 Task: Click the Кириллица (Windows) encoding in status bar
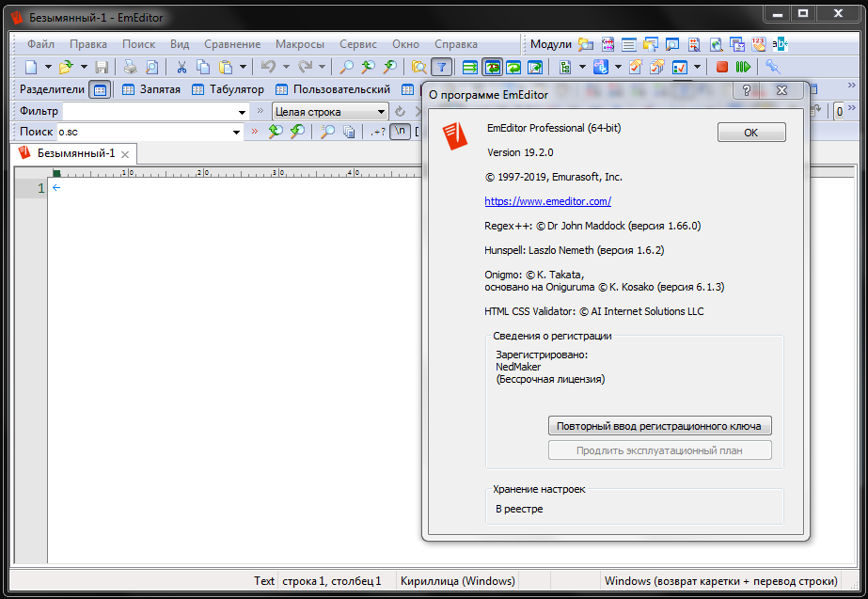[458, 581]
